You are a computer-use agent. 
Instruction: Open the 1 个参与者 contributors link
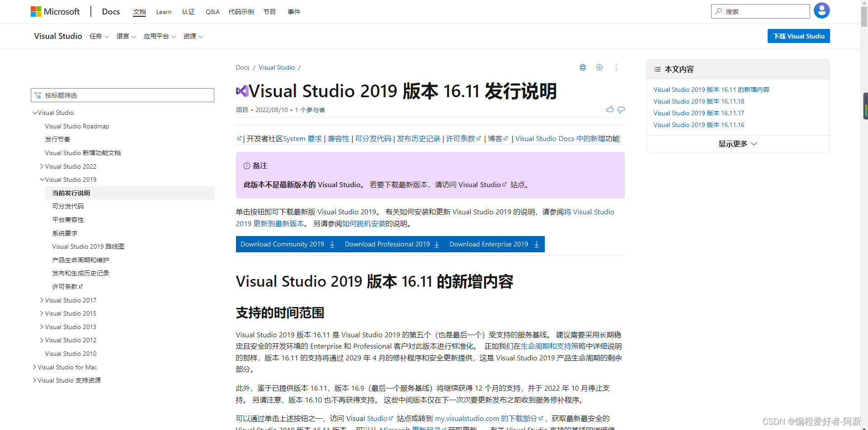point(310,110)
